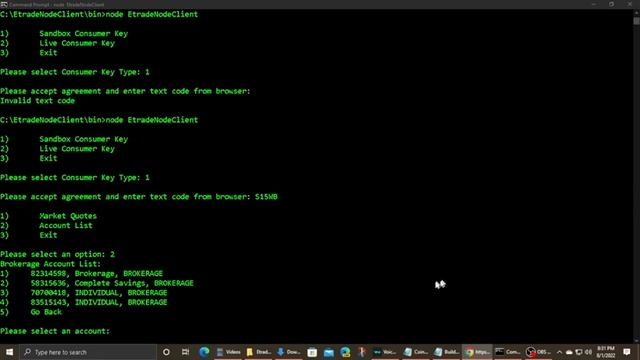Open network settings tray icon

point(579,352)
